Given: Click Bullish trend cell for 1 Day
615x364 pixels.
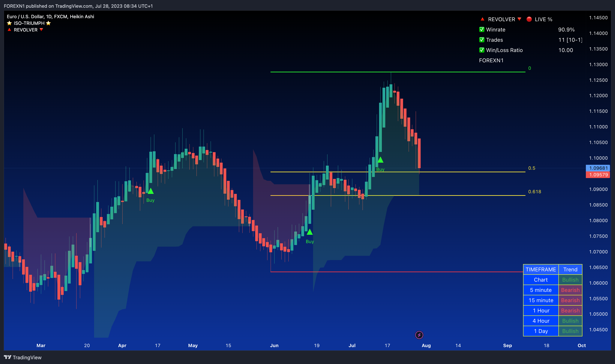Looking at the screenshot, I should tap(570, 331).
